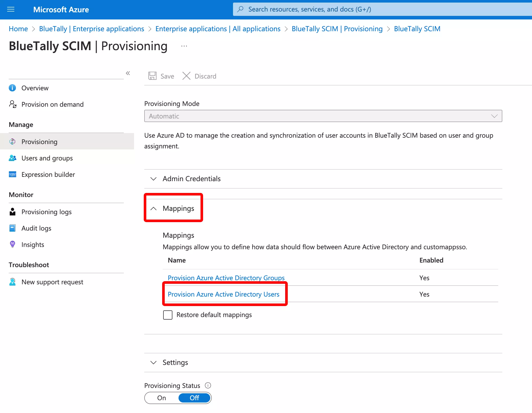Screen dimensions: 532x413
Task: Click the Provisioning logs icon
Action: point(13,212)
